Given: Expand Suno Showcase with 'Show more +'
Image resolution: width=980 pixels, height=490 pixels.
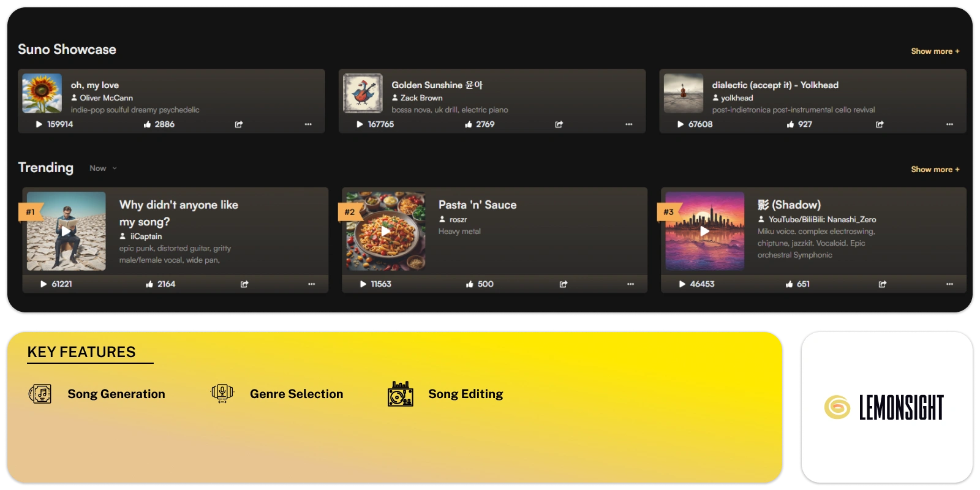Looking at the screenshot, I should click(935, 51).
